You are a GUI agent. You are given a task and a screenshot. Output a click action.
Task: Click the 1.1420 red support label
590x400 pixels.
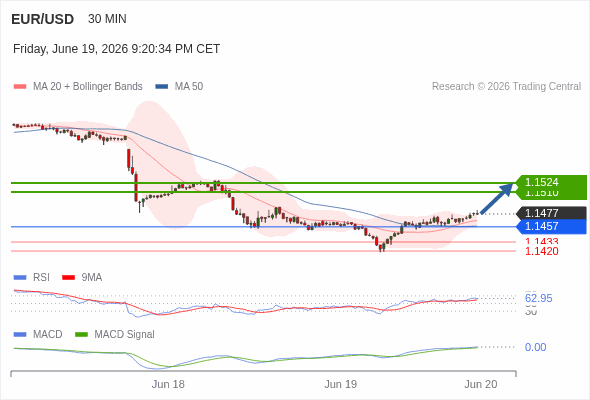541,251
